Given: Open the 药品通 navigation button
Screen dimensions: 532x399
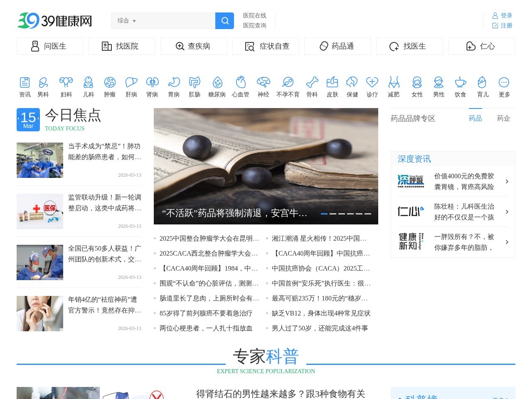Looking at the screenshot, I should click(337, 46).
